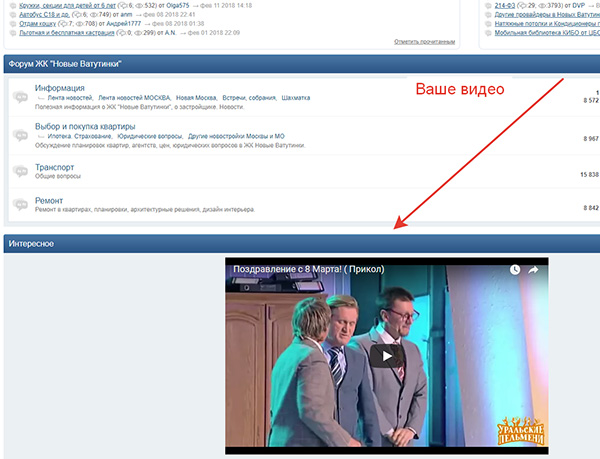Click the Информация forum speech-bubble icon

coord(20,96)
